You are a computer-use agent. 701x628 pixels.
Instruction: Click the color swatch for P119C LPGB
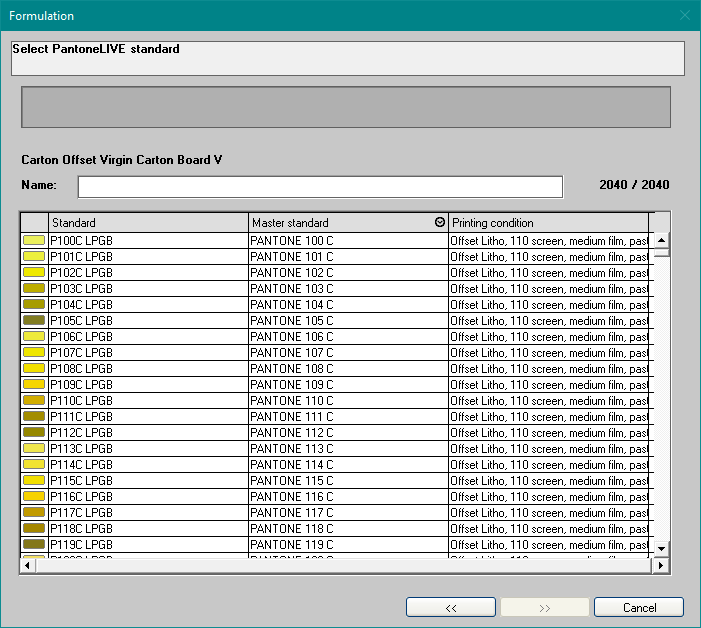click(x=34, y=544)
